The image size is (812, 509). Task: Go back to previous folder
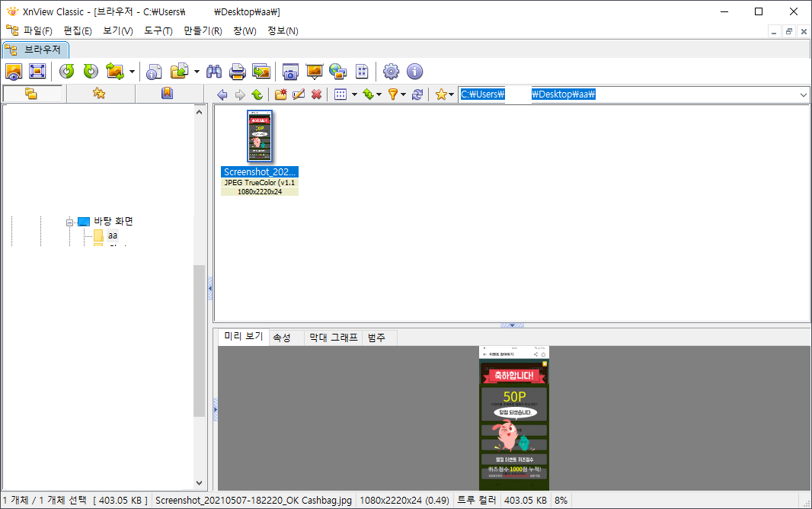pyautogui.click(x=222, y=94)
